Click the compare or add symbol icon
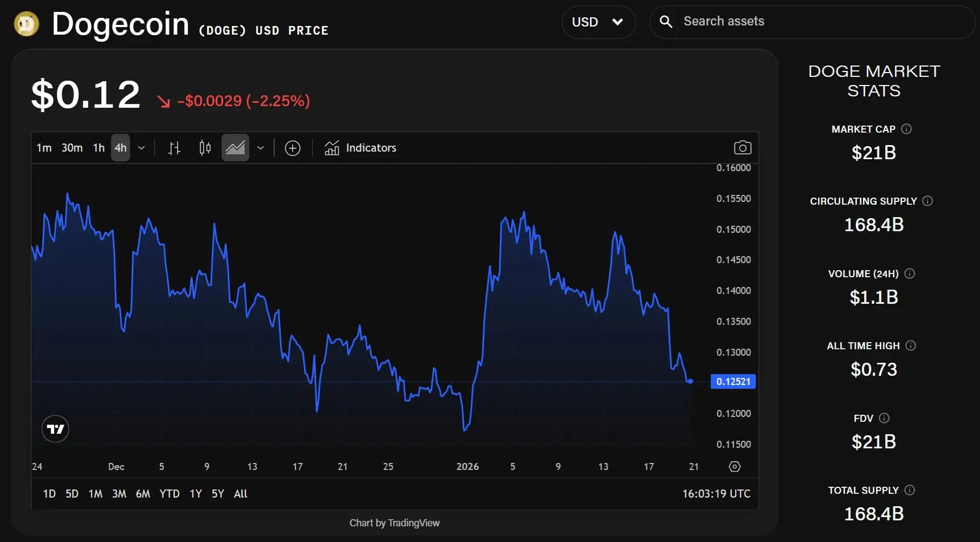The width and height of the screenshot is (980, 542). point(293,148)
